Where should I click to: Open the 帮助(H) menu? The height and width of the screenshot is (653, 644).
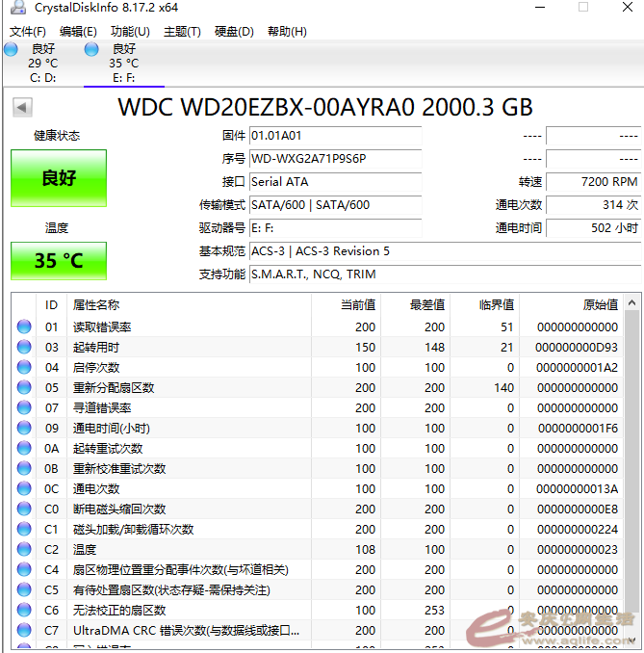(287, 32)
